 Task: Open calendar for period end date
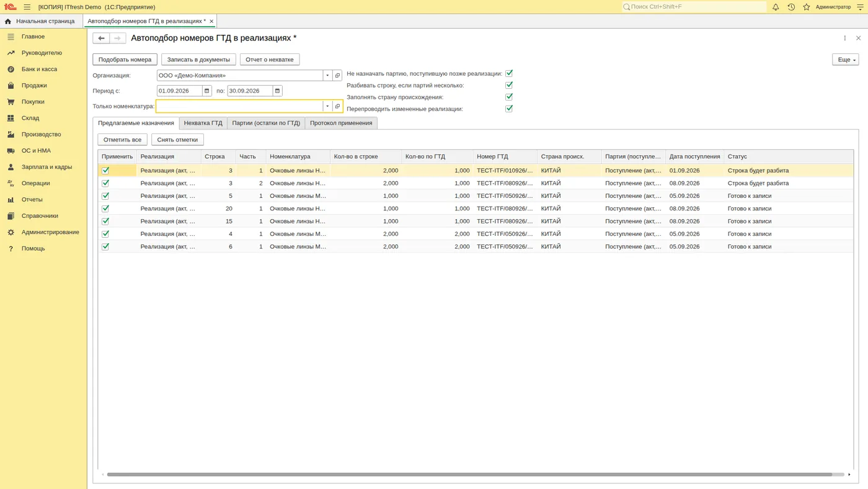(278, 91)
